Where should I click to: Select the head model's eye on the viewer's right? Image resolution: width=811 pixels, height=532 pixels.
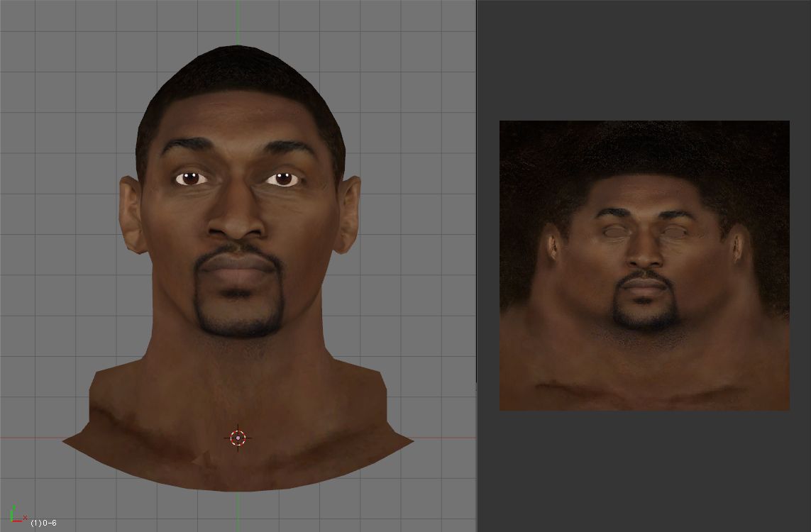pyautogui.click(x=285, y=179)
